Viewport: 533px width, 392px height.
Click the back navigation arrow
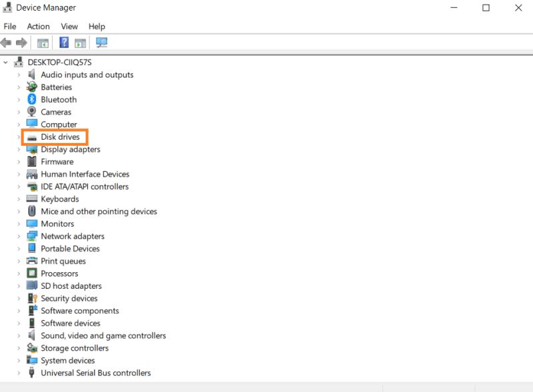(x=5, y=42)
